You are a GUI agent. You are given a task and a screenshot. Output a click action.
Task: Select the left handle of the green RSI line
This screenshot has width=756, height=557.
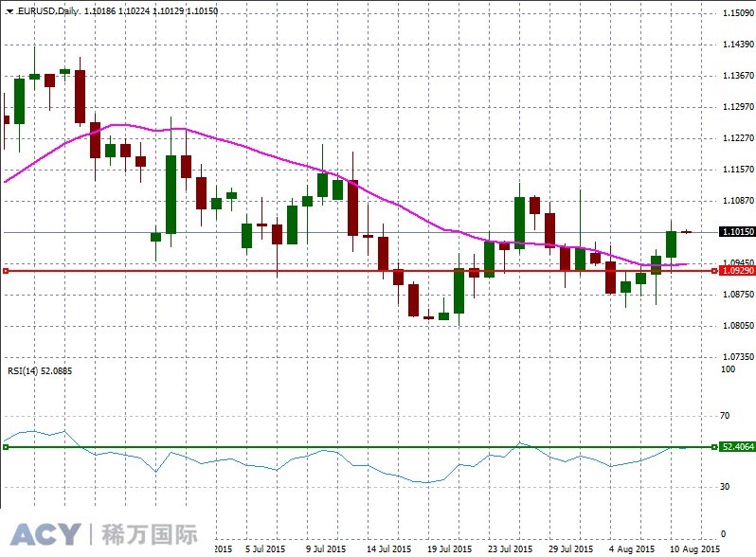click(x=6, y=447)
